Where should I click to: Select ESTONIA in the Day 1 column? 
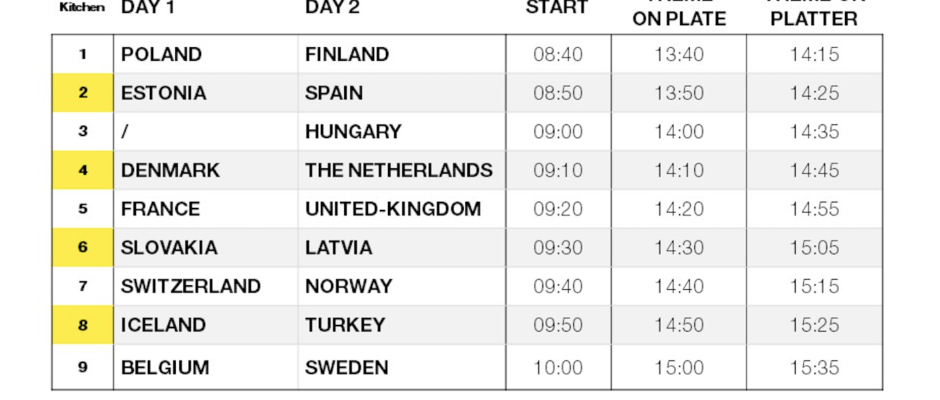[x=164, y=93]
